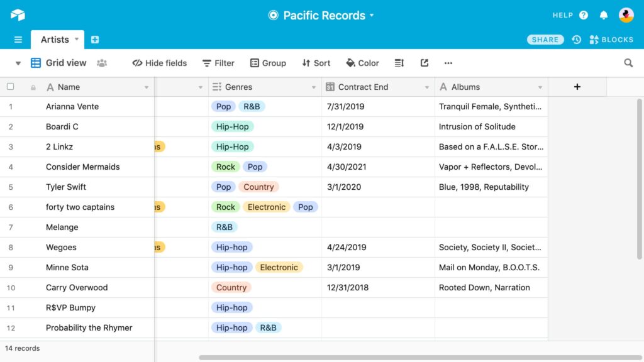
Task: Add a new field with the plus header
Action: click(577, 87)
